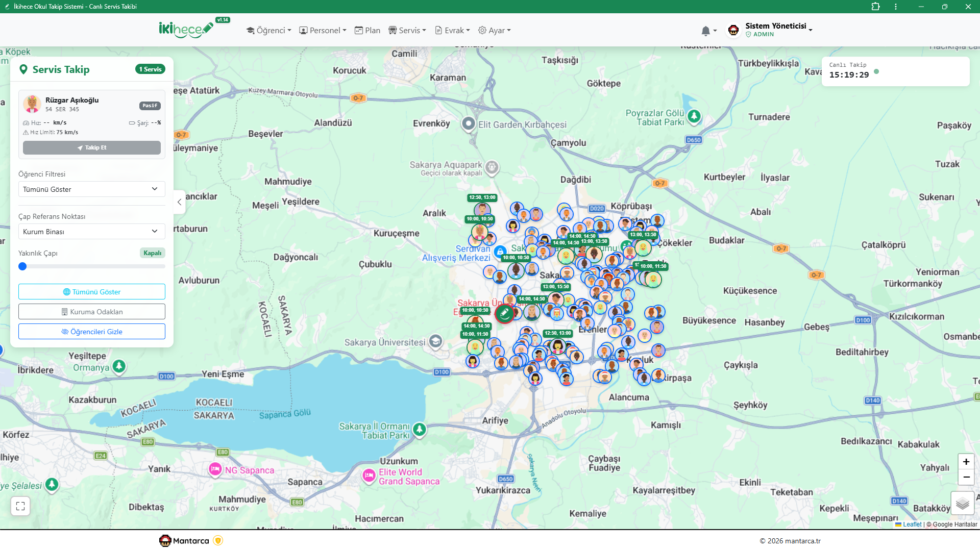
Task: Click the Mantarca mushroom logo
Action: click(165, 540)
